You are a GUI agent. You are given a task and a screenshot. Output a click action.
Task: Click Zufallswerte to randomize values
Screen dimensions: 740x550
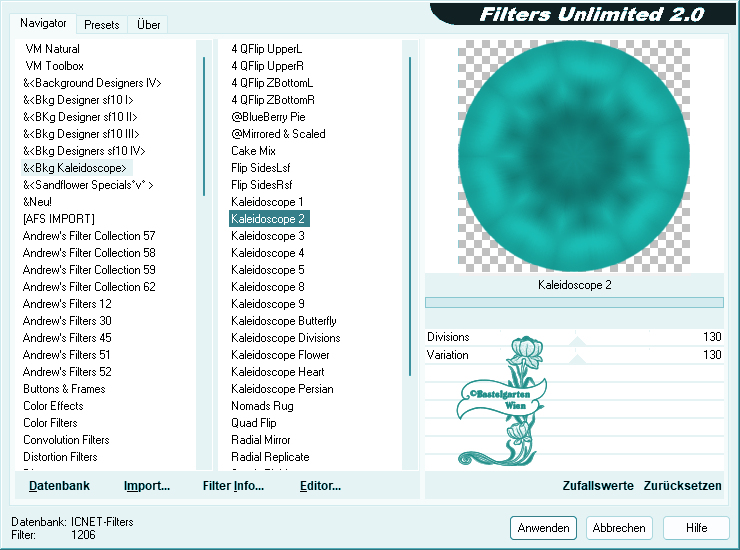tap(598, 486)
